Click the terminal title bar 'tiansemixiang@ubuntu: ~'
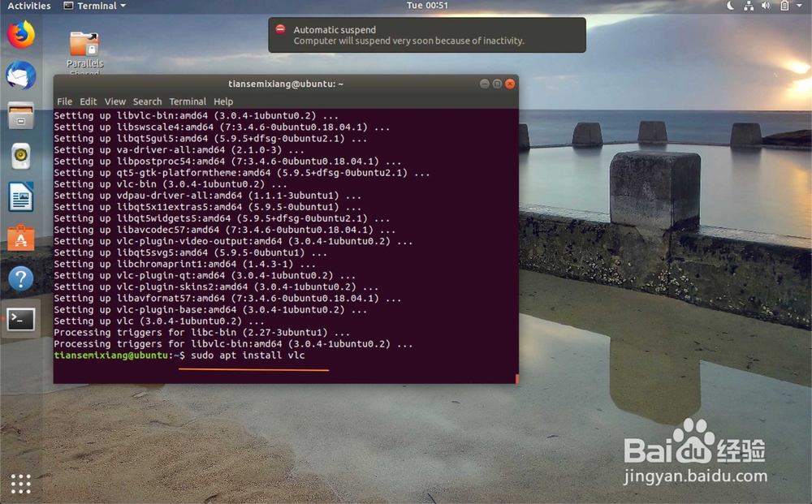This screenshot has height=504, width=812. click(286, 84)
